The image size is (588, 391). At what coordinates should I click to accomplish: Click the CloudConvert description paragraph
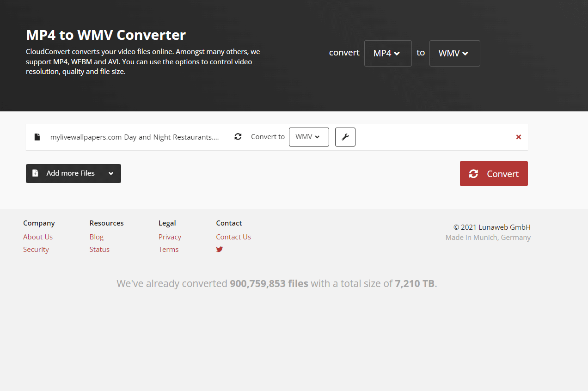click(143, 61)
